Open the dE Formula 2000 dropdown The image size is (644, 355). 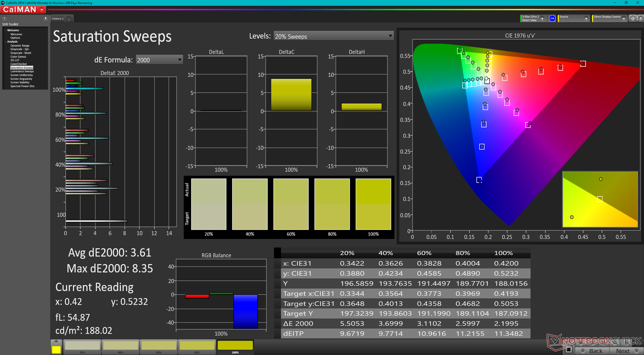[159, 60]
